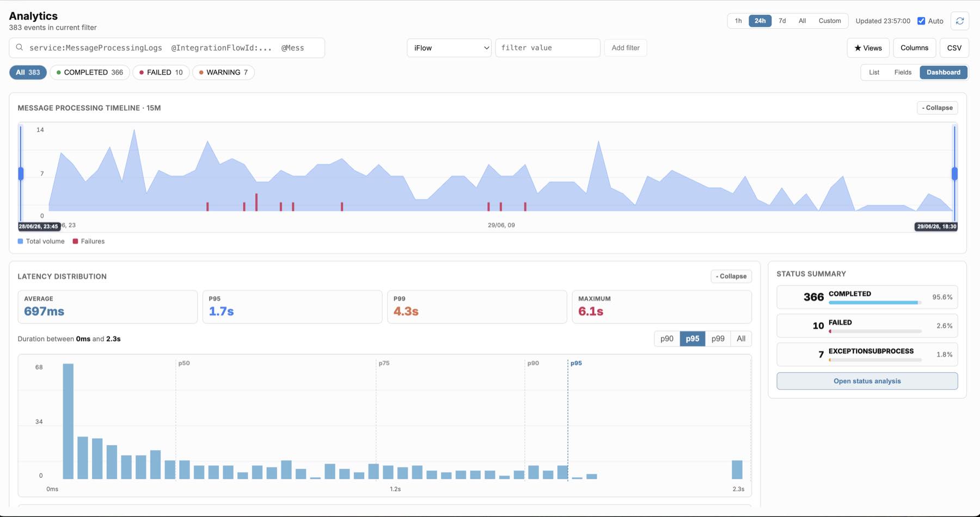Click the refresh icon button
The image size is (980, 517).
coord(960,21)
